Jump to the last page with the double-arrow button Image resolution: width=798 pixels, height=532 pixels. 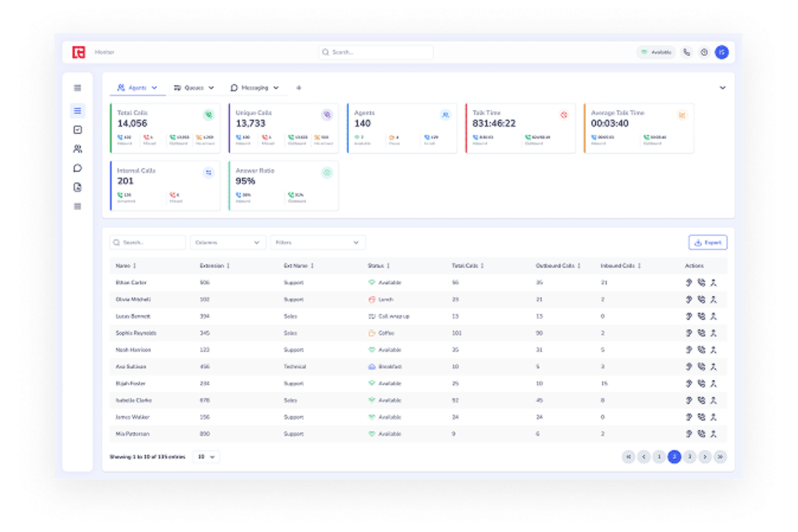coord(720,457)
